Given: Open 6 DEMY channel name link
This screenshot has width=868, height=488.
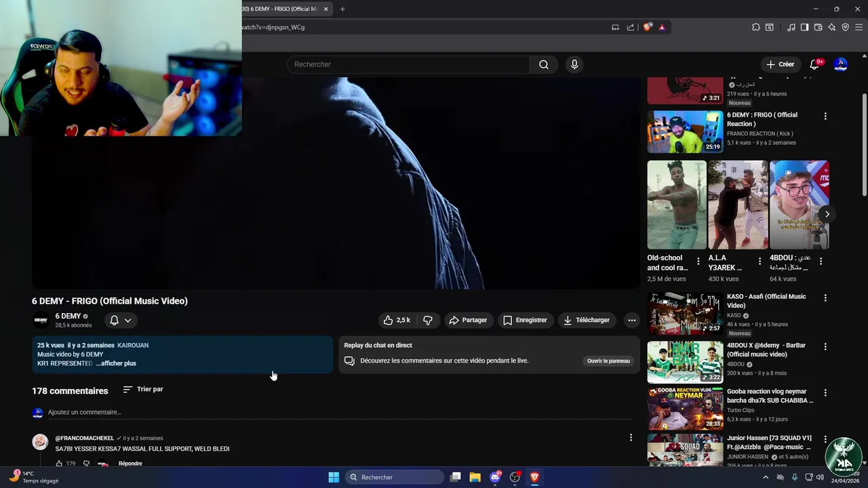Looking at the screenshot, I should (68, 316).
